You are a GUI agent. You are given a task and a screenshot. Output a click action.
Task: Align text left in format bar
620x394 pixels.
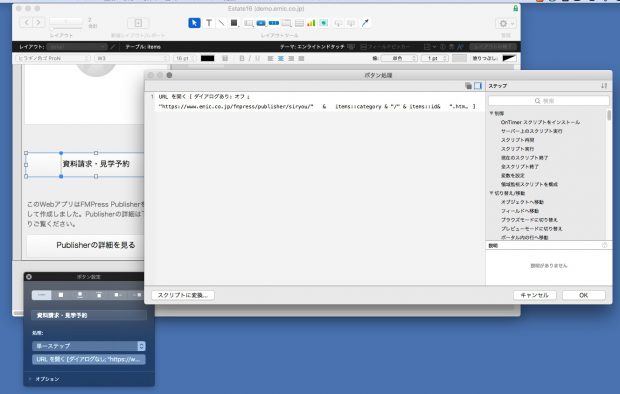270,58
